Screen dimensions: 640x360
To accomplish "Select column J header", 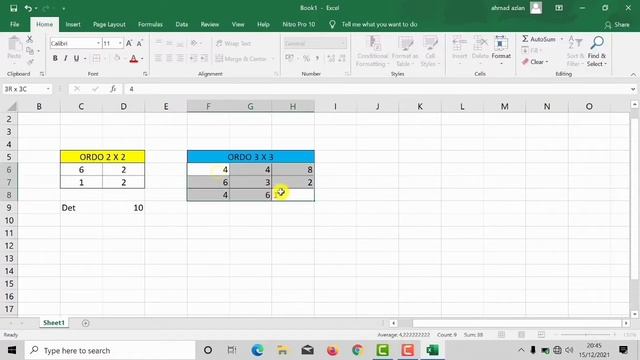I will (x=378, y=107).
